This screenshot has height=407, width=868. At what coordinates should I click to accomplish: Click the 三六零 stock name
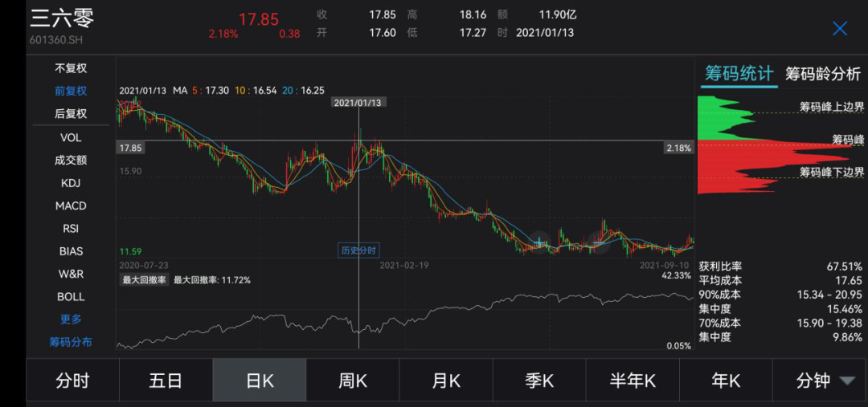pos(61,18)
